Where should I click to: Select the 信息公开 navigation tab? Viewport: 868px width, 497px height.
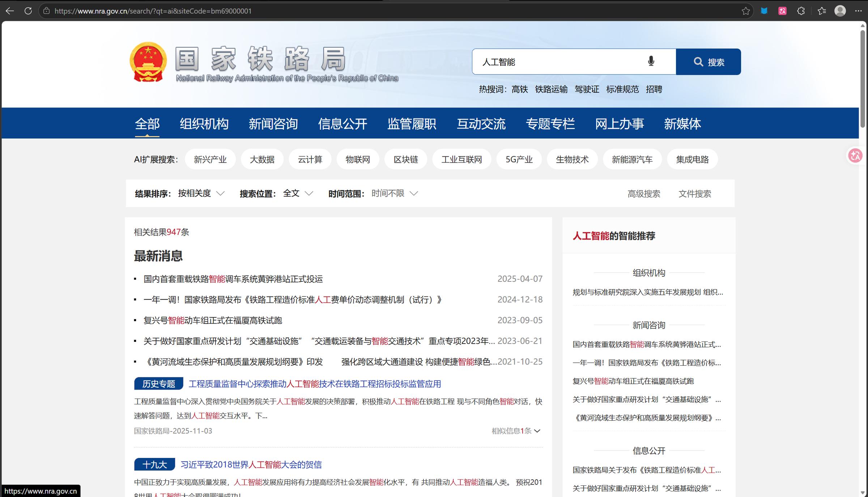[342, 124]
